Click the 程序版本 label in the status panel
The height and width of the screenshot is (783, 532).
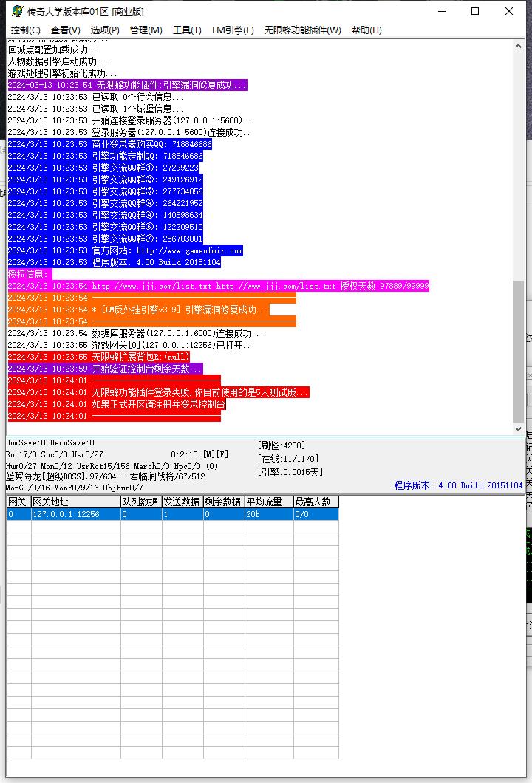[x=458, y=485]
